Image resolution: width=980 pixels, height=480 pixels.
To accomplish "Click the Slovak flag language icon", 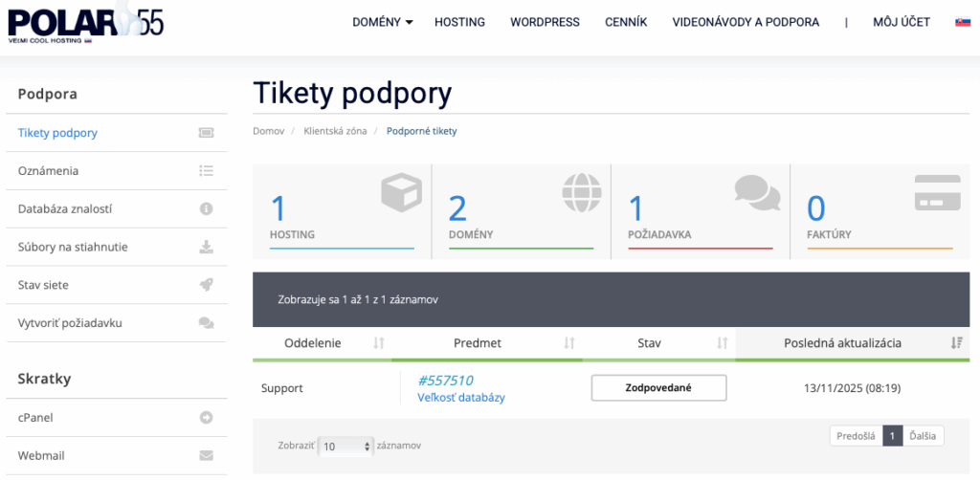I will tap(963, 23).
